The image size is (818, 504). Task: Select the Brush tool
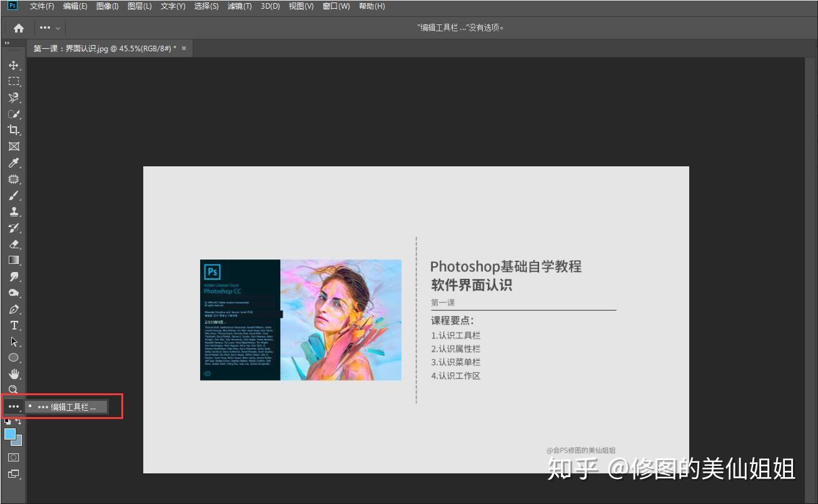(13, 195)
